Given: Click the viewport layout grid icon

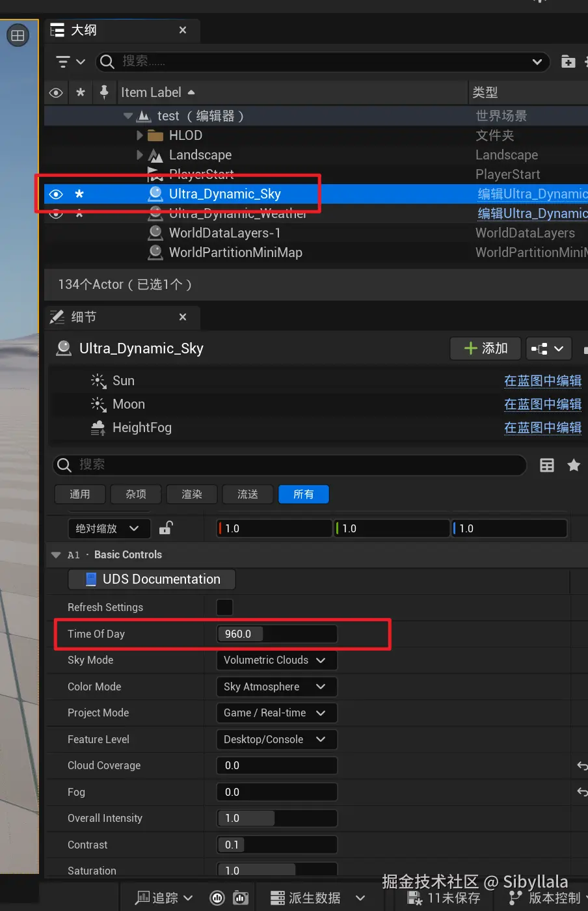Looking at the screenshot, I should [x=18, y=35].
